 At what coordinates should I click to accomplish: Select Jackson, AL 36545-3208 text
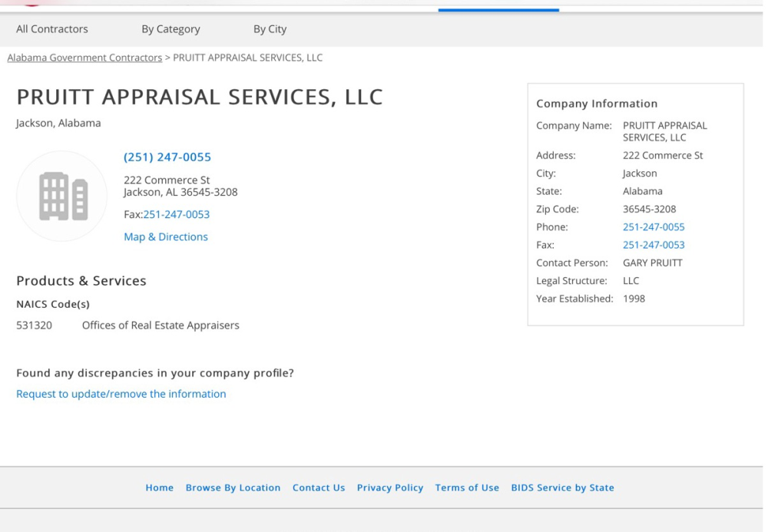click(180, 192)
